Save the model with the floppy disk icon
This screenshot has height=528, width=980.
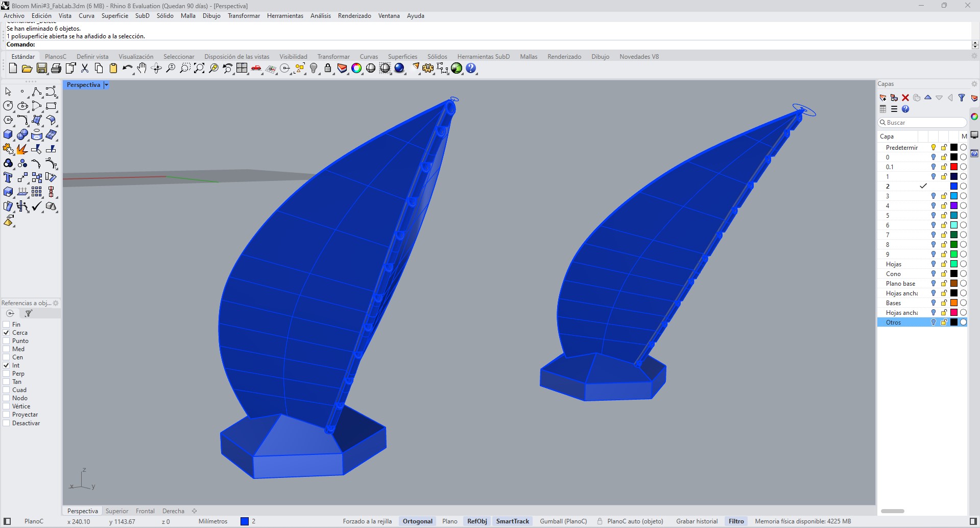pyautogui.click(x=42, y=68)
